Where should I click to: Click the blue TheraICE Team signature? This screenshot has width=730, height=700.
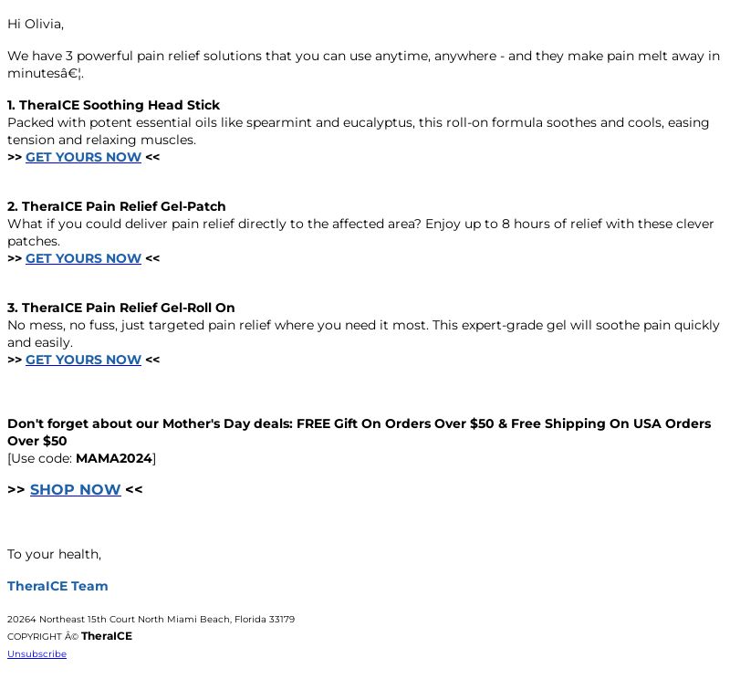[57, 586]
